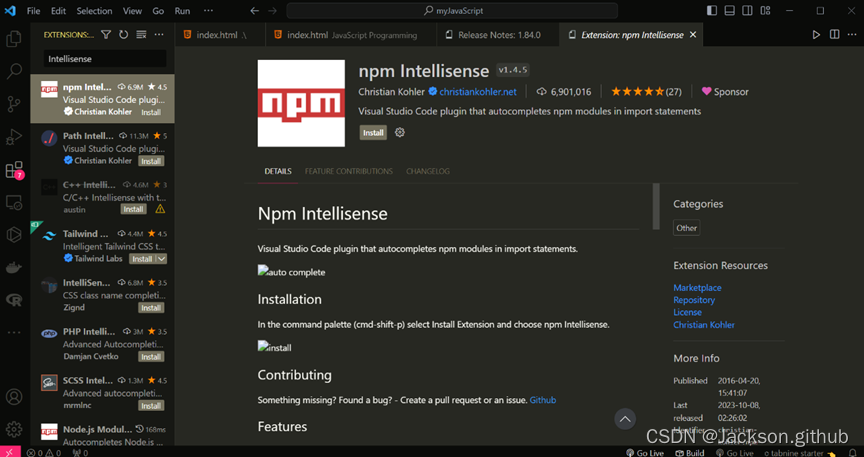864x457 pixels.
Task: Click the Run play icon in editor toolbar
Action: pos(816,35)
